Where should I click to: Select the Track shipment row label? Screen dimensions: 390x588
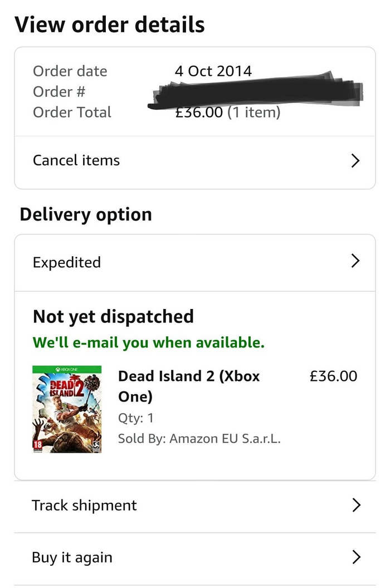[x=84, y=506]
